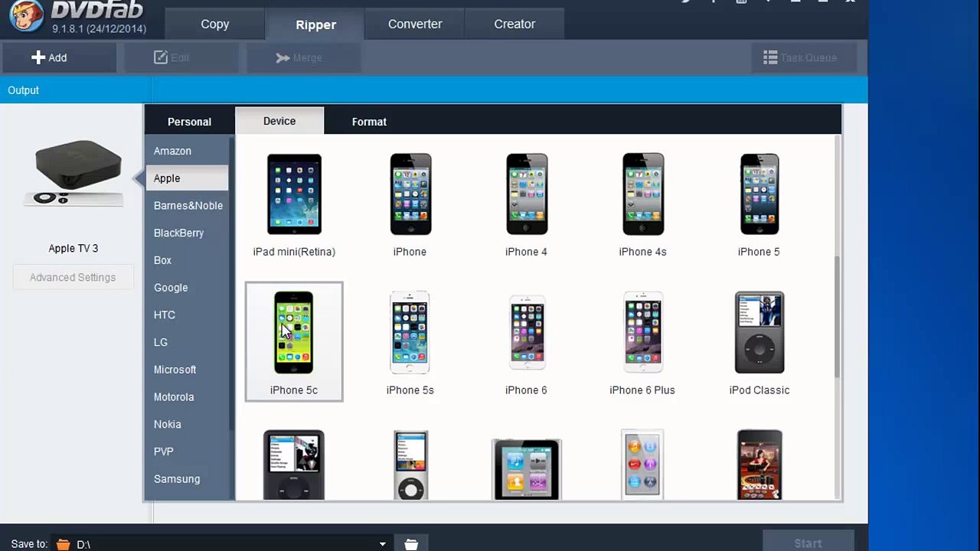The height and width of the screenshot is (551, 980).
Task: Pick the iPhone 5s device profile
Action: pyautogui.click(x=410, y=341)
